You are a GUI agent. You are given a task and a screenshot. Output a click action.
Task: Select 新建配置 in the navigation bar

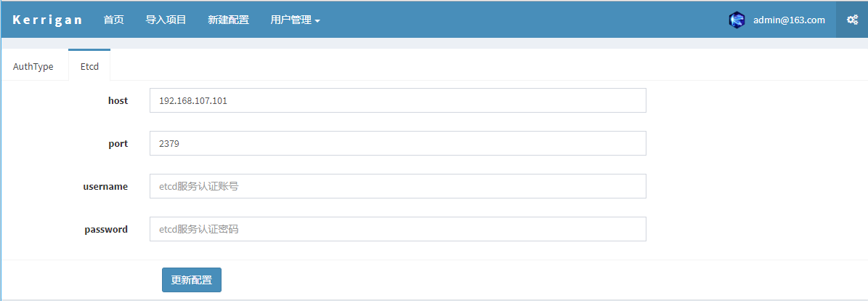(x=228, y=20)
